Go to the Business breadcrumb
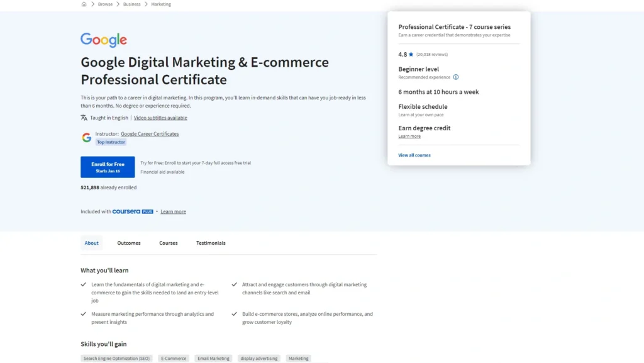The width and height of the screenshot is (644, 363). pos(132,4)
